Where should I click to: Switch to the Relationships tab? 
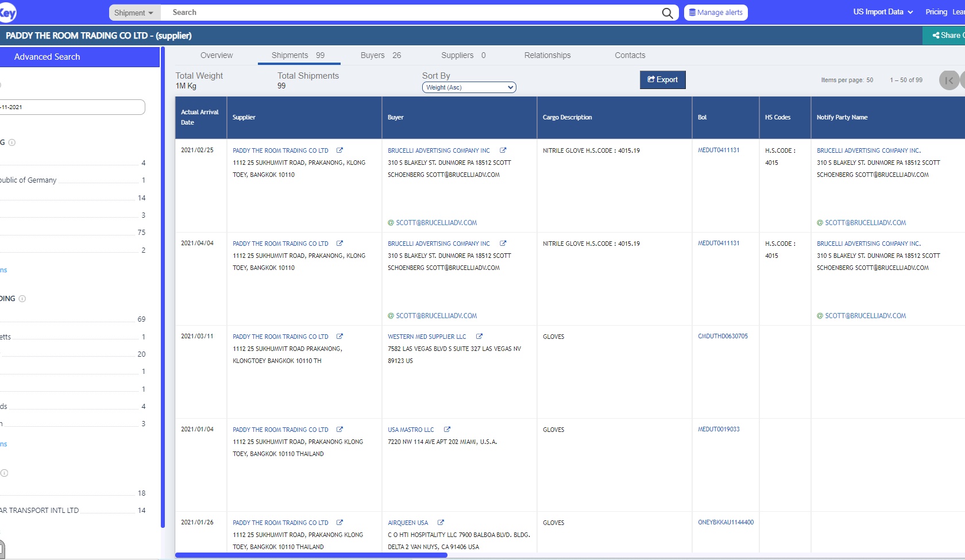547,55
